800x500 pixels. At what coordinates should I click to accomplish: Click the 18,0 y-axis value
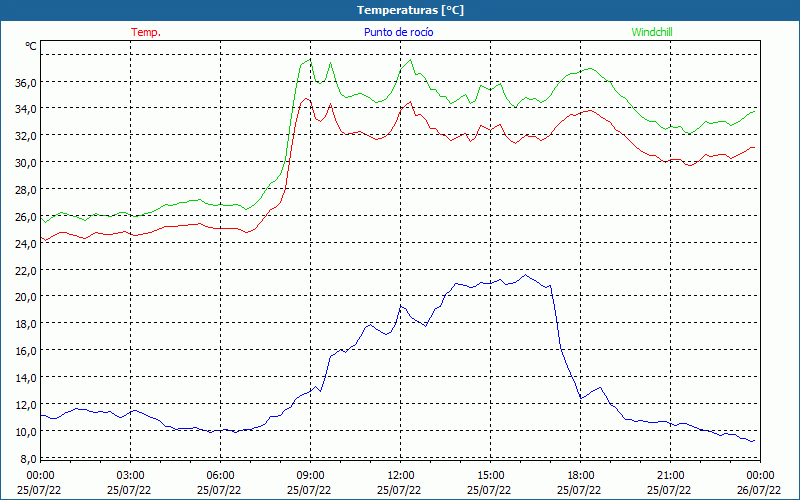click(x=26, y=324)
